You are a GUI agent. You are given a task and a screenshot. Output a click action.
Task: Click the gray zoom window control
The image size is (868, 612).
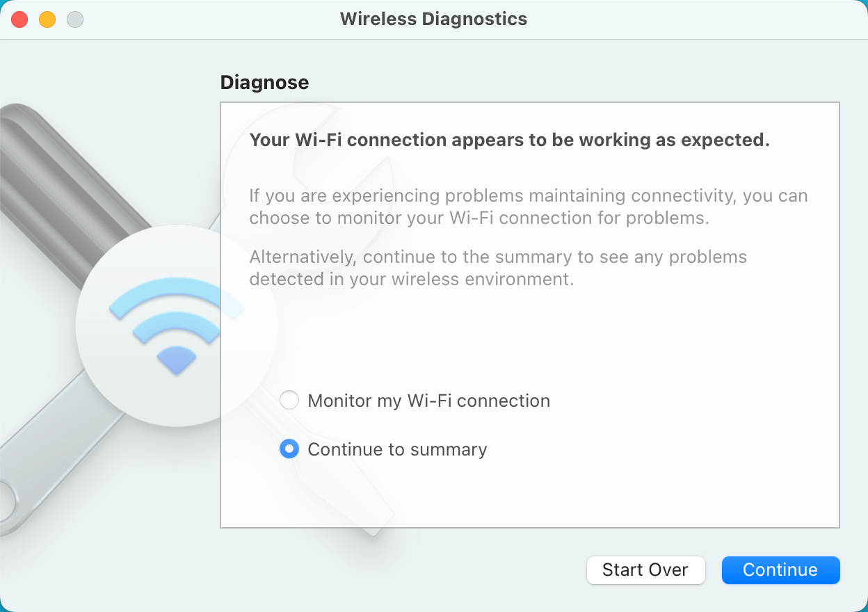coord(74,19)
